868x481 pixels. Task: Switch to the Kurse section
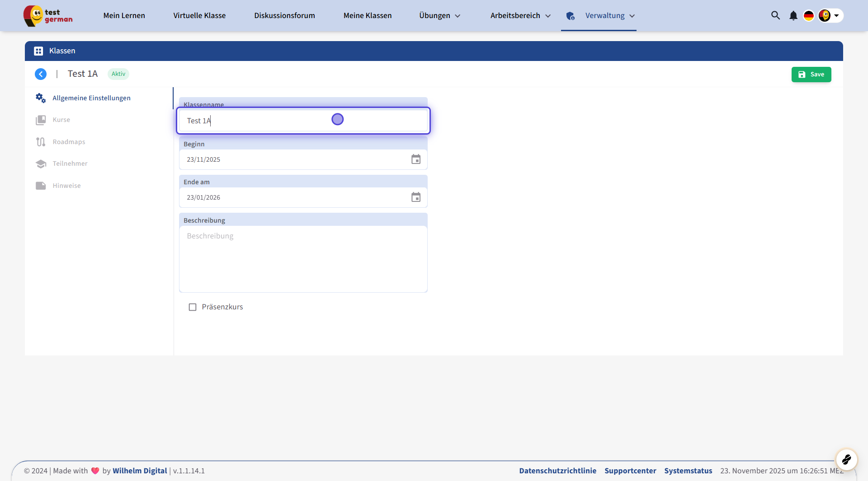[61, 120]
